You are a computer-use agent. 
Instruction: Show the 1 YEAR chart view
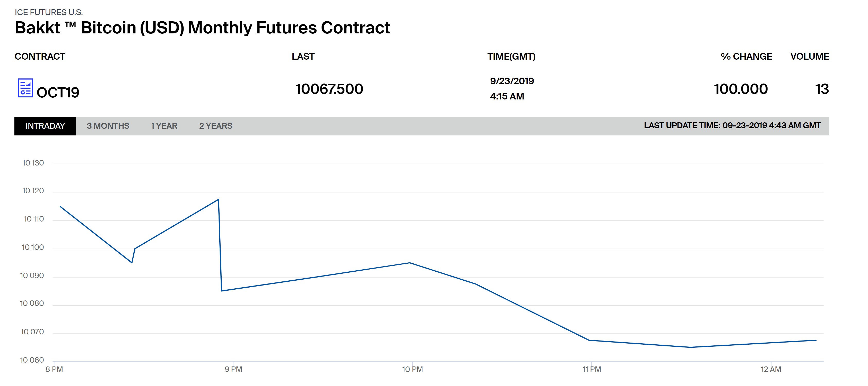pos(164,126)
